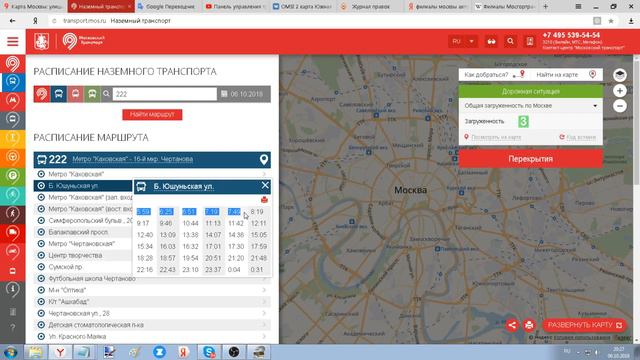The height and width of the screenshot is (360, 640).
Task: Print the map with printer icon
Action: coord(529,325)
